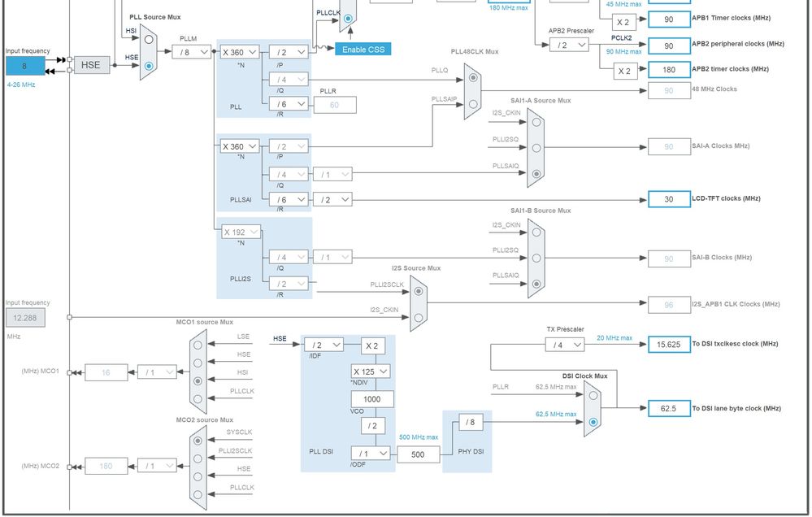
Task: Click '4-26 MHz' range label
Action: tap(20, 85)
